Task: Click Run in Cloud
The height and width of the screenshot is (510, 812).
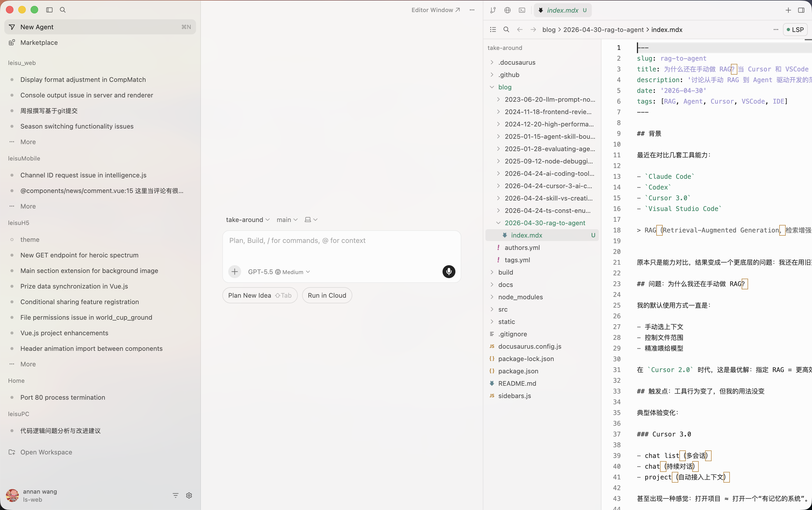Action: pos(327,295)
